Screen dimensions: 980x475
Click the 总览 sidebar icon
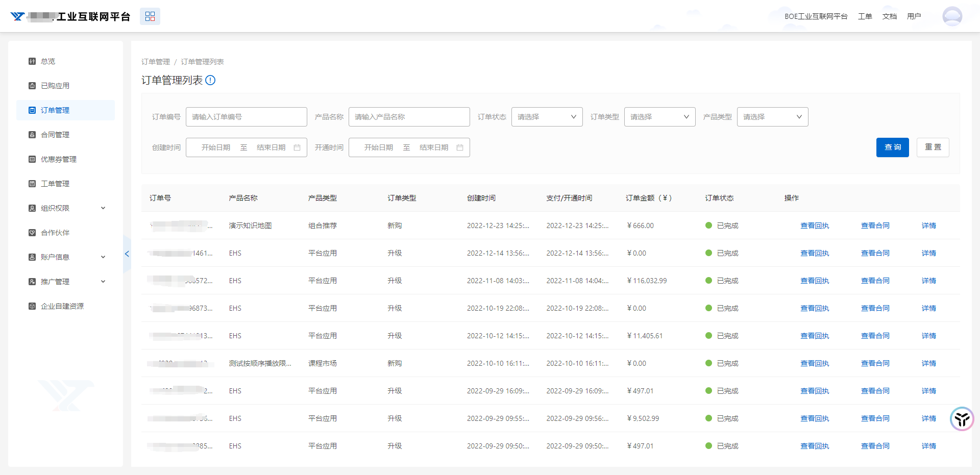[32, 61]
